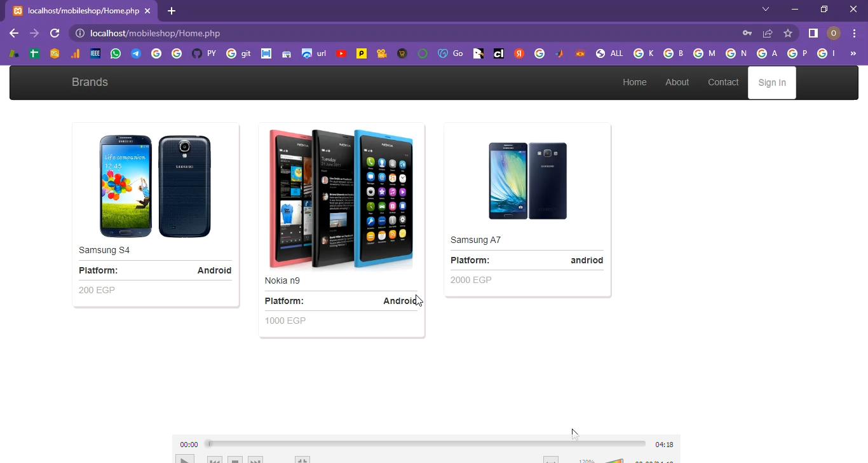Go to the Home nav link
This screenshot has width=868, height=463.
coord(634,82)
